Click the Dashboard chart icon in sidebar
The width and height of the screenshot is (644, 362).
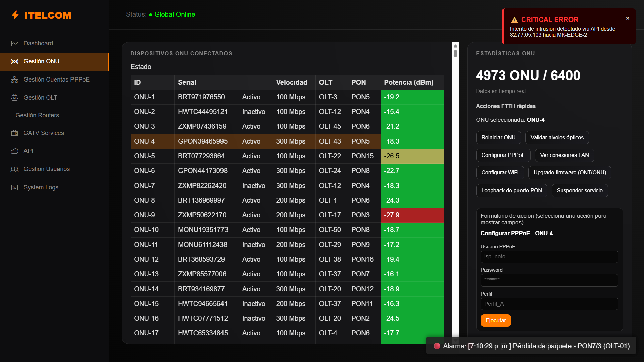[x=14, y=43]
